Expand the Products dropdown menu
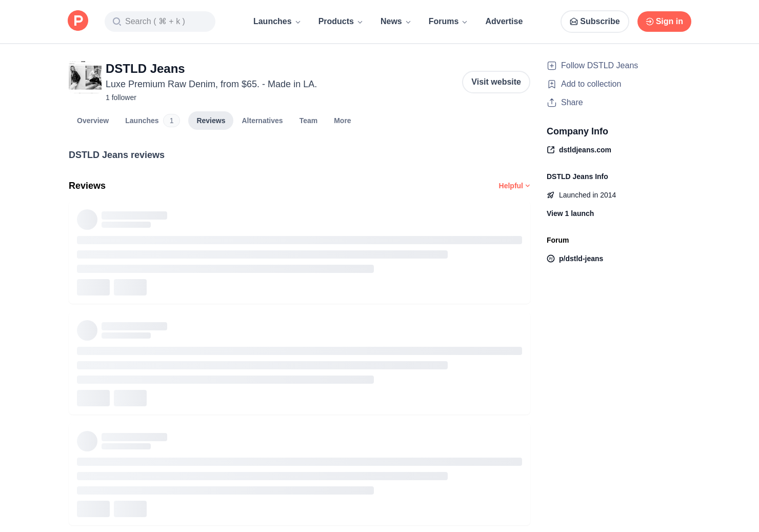The height and width of the screenshot is (532, 759). pos(340,22)
